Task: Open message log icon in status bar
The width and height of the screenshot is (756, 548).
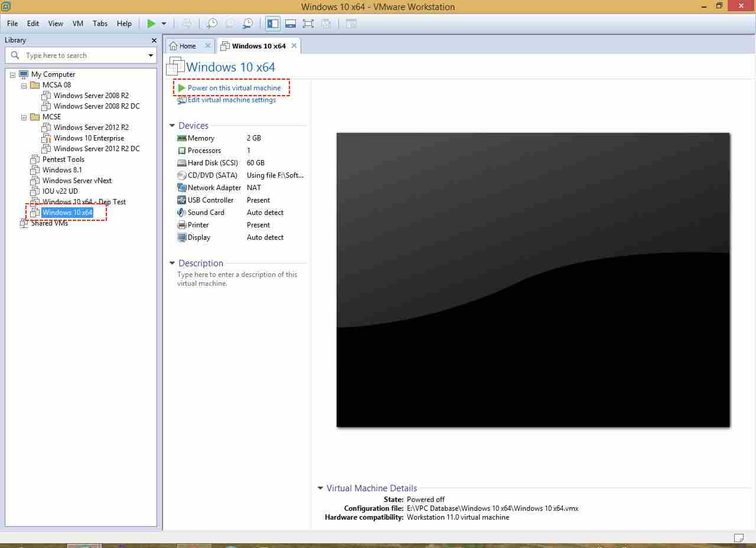Action: [739, 537]
